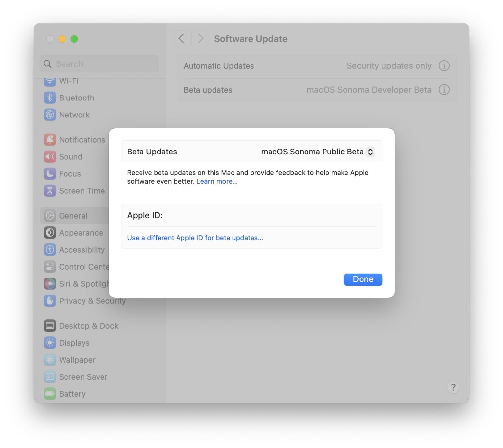Select the Sound speaker icon
The width and height of the screenshot is (503, 448).
(x=50, y=157)
